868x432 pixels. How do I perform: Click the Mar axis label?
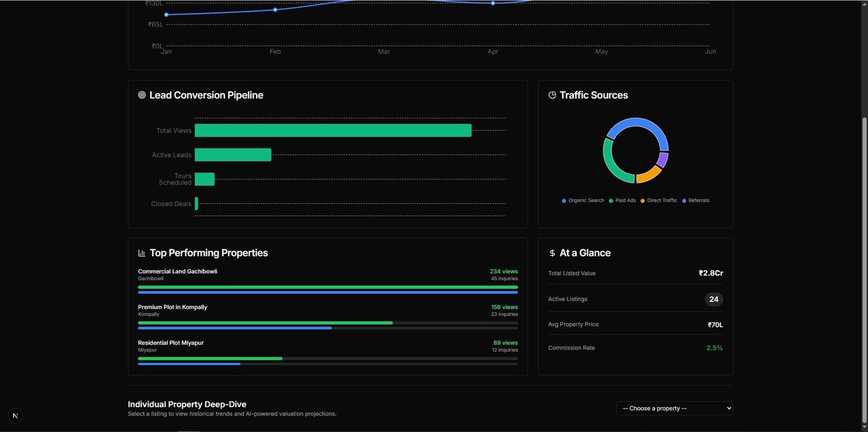pos(384,51)
